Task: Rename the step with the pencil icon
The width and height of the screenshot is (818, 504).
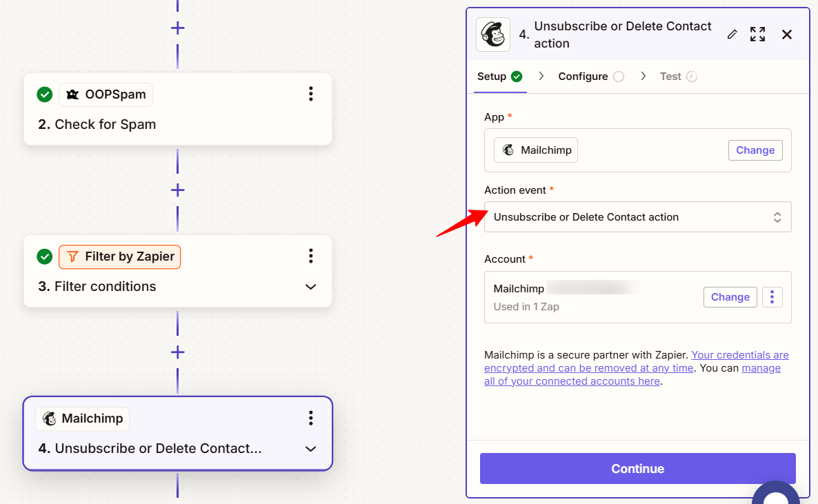Action: [x=732, y=34]
